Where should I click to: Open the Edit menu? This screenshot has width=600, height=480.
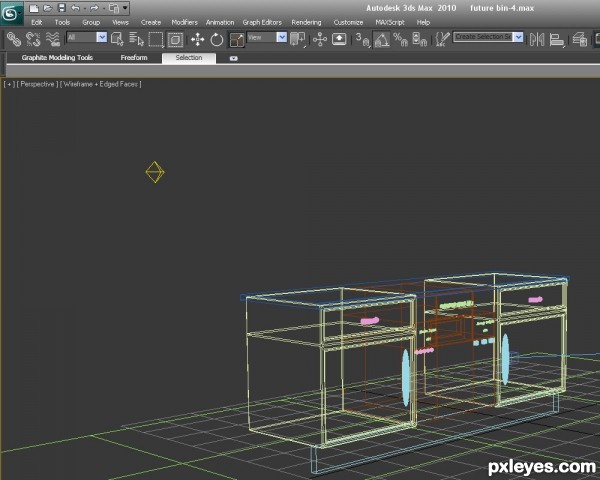37,23
